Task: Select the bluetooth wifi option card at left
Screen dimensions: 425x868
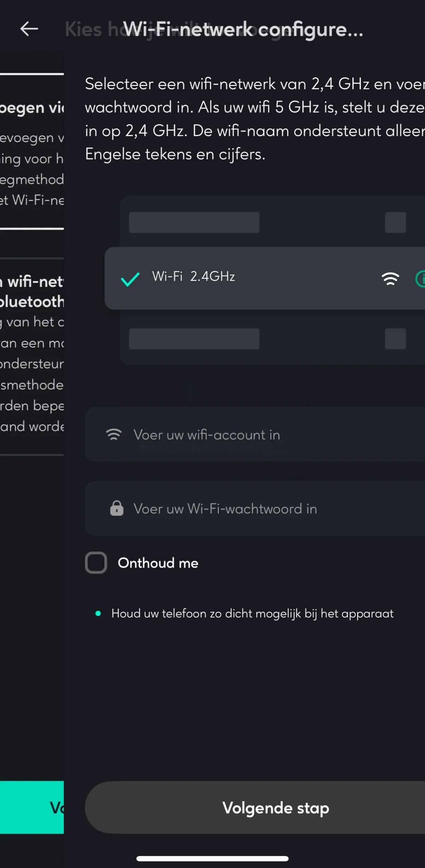Action: tap(32, 354)
